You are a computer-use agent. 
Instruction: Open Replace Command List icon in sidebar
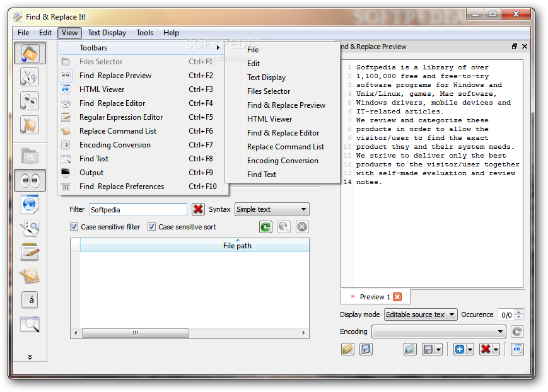tap(30, 276)
